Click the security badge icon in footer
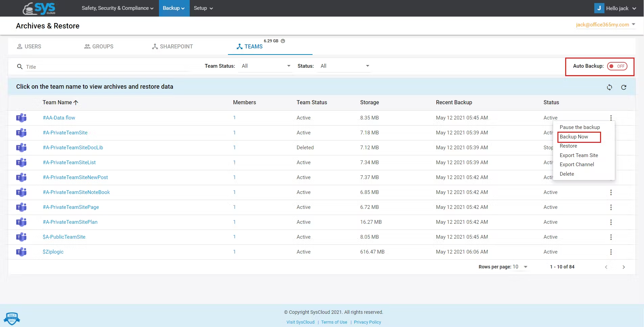The image size is (644, 327). coord(12,319)
